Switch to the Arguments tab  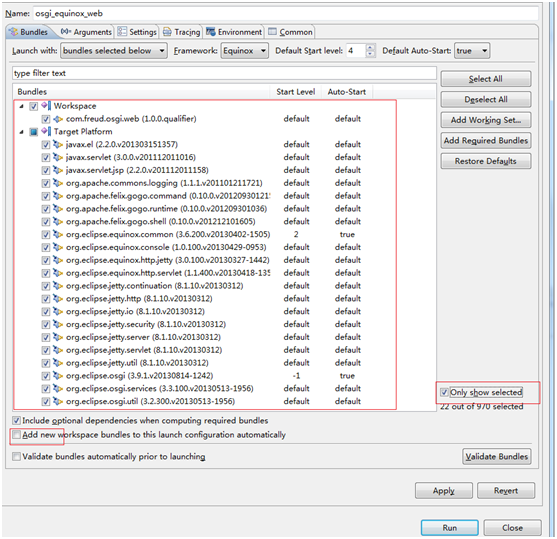pos(86,32)
